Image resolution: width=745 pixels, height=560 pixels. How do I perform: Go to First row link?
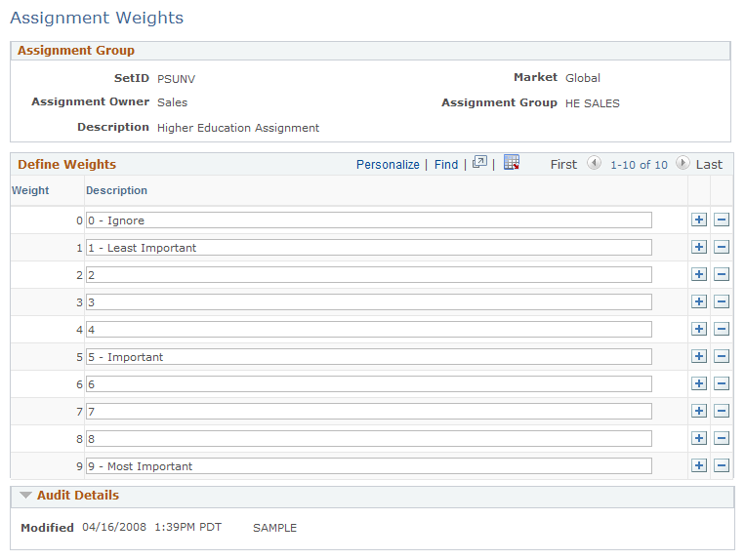[563, 165]
